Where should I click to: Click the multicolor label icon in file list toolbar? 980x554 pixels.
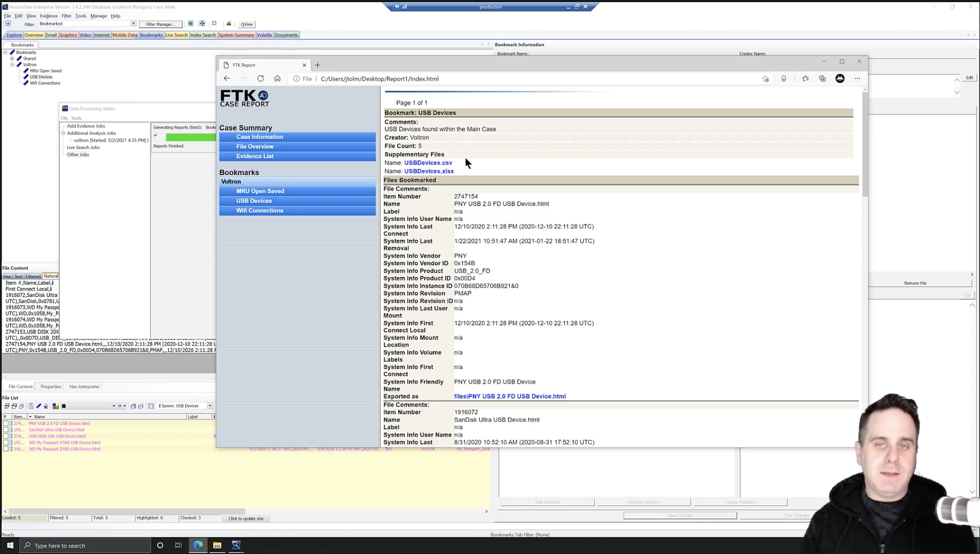(55, 406)
